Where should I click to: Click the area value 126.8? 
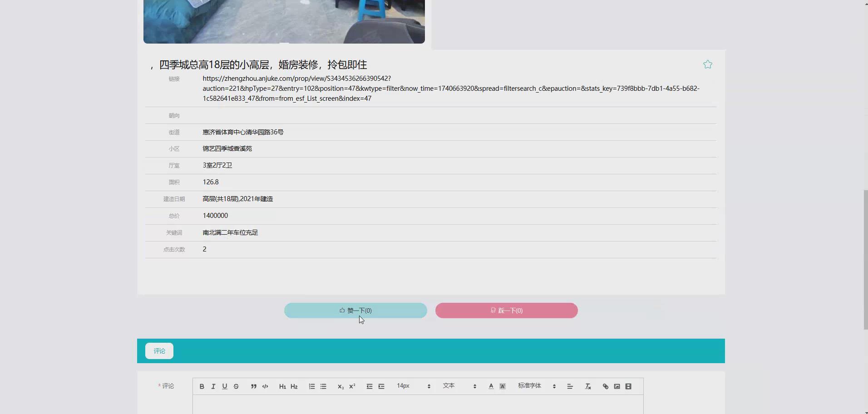click(x=211, y=182)
